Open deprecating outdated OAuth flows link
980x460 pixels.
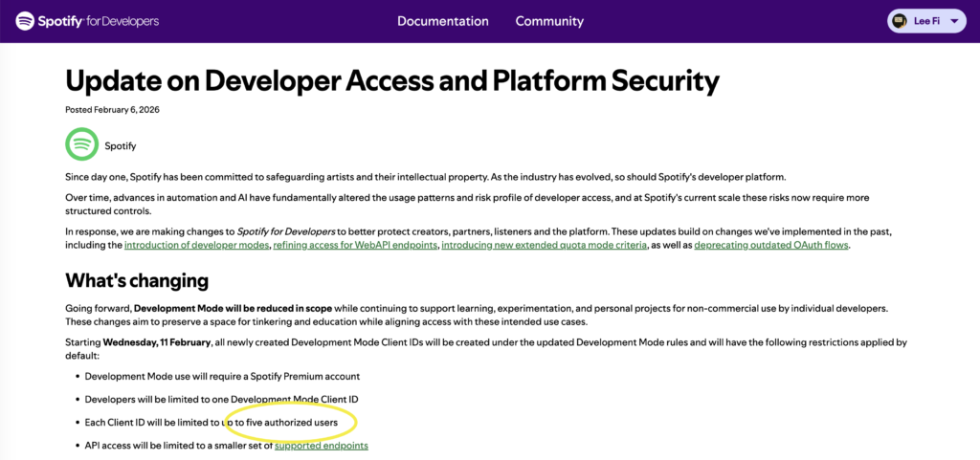(x=771, y=245)
